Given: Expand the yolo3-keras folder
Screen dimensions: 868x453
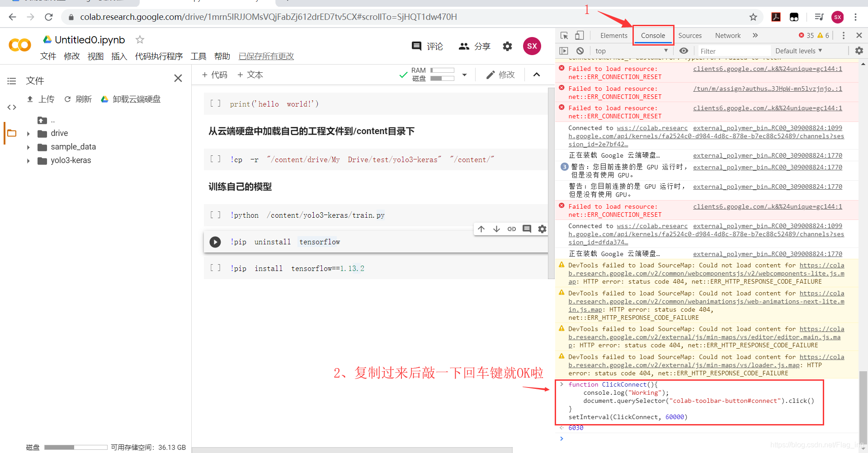Looking at the screenshot, I should [x=28, y=161].
